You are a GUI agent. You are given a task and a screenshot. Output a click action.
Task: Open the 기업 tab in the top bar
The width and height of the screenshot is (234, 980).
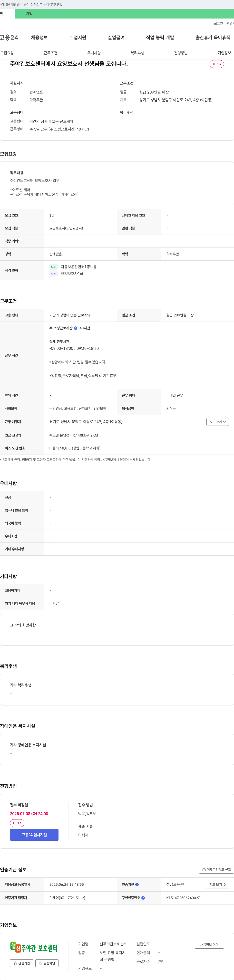click(x=29, y=14)
